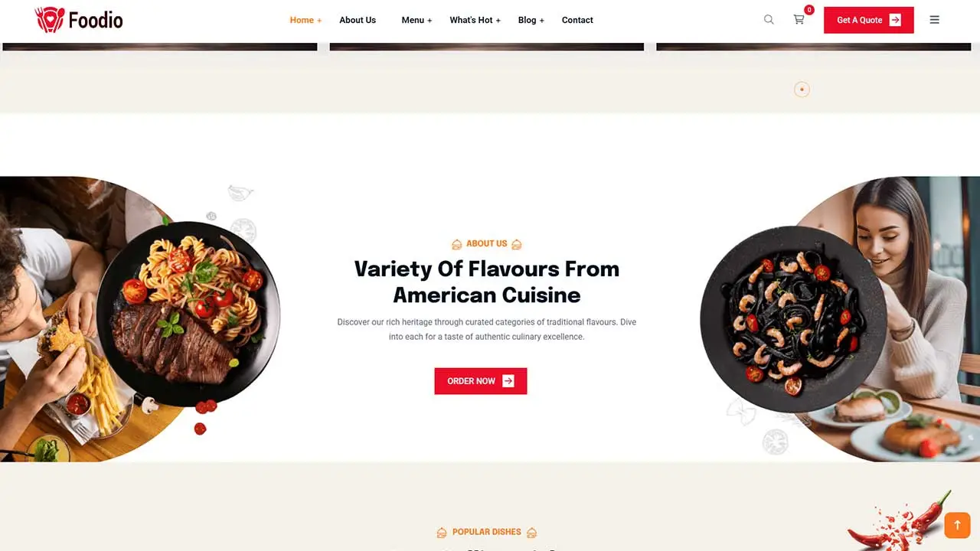
Task: Open the hamburger sidebar menu icon
Action: coord(934,20)
